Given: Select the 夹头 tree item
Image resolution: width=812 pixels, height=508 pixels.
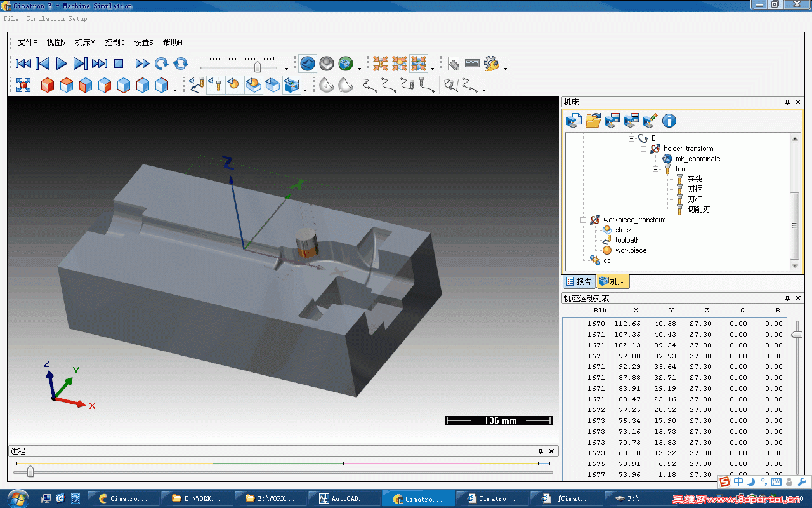Looking at the screenshot, I should tap(695, 179).
